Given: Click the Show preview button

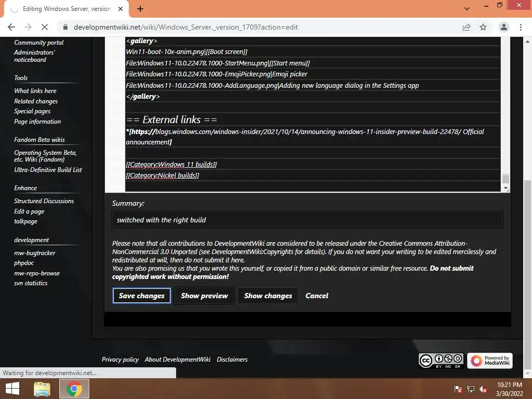Looking at the screenshot, I should (204, 296).
